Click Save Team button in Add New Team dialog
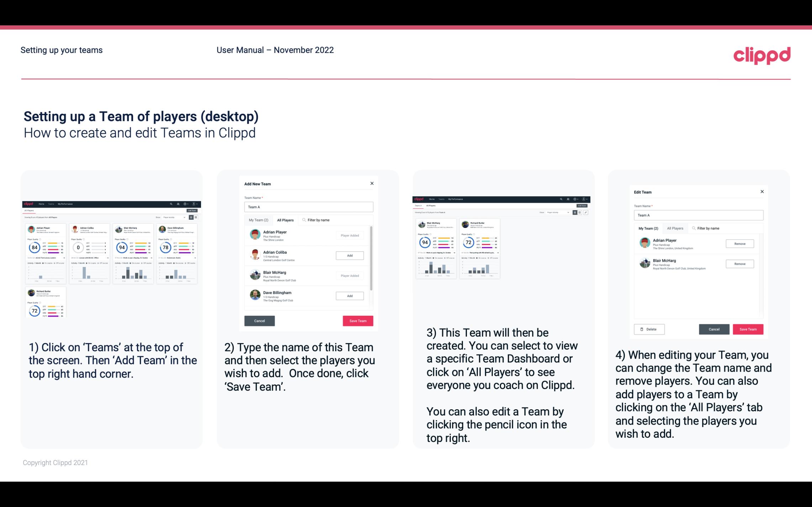 [358, 320]
